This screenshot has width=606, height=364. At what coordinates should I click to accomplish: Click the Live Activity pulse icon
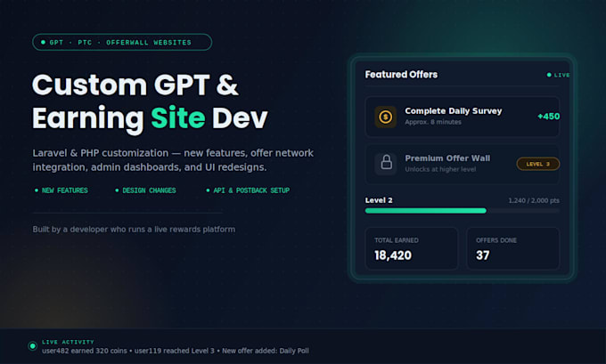pos(33,346)
